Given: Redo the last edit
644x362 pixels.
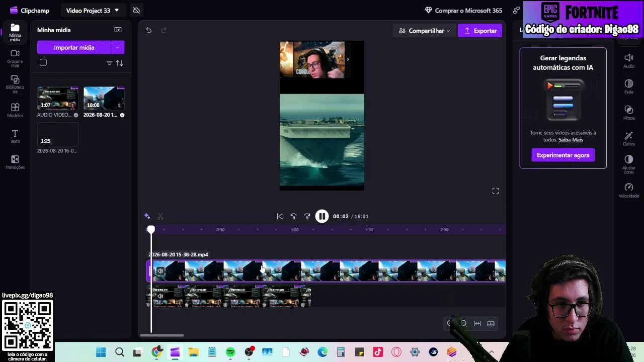Looking at the screenshot, I should [x=164, y=30].
